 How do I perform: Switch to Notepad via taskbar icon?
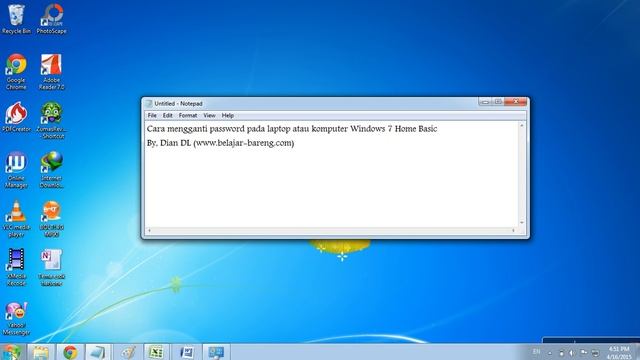pyautogui.click(x=98, y=352)
